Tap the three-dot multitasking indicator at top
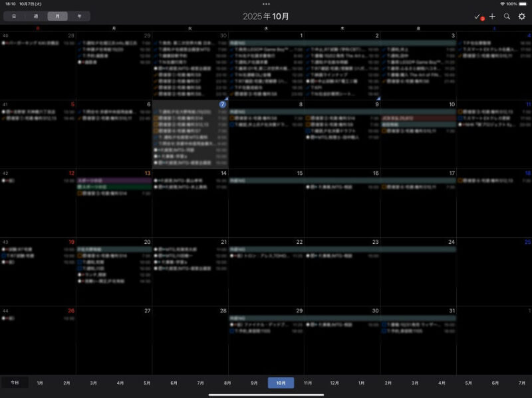Screen dimensions: 532x398 [266, 4]
